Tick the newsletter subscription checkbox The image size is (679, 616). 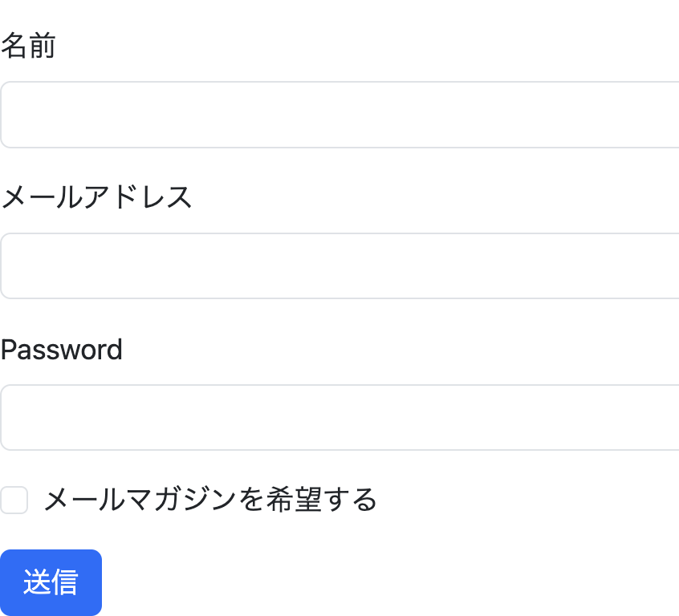coord(14,500)
